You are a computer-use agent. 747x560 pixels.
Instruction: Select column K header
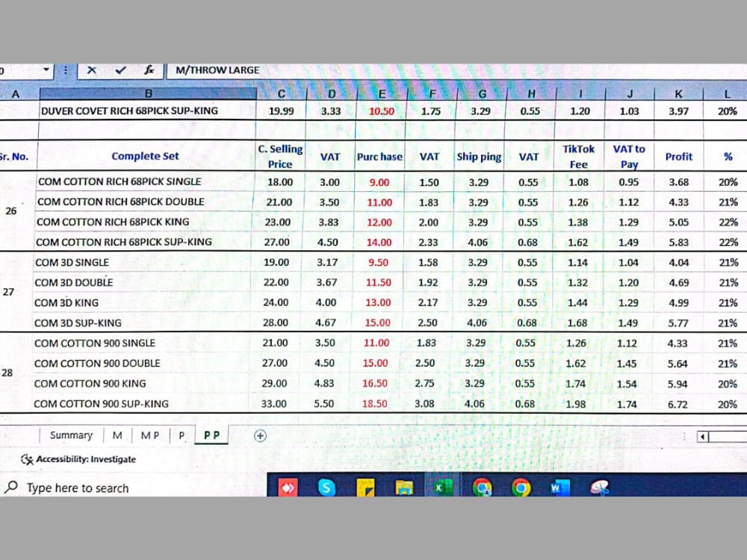[679, 94]
